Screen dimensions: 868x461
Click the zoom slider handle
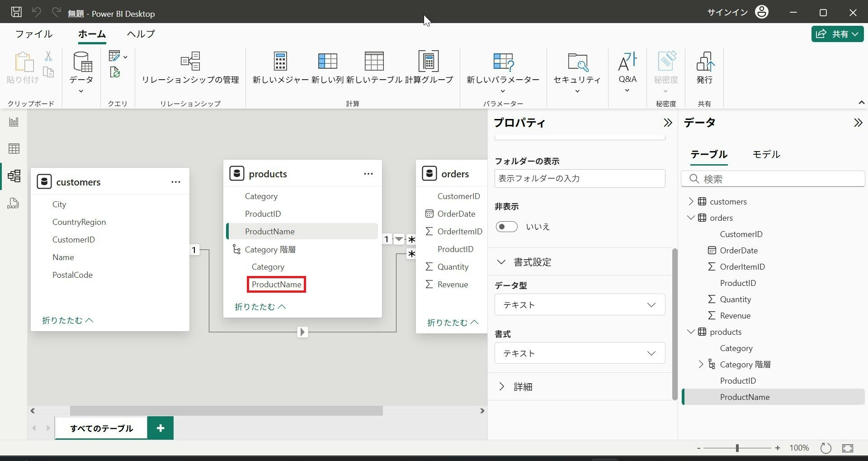pyautogui.click(x=737, y=448)
